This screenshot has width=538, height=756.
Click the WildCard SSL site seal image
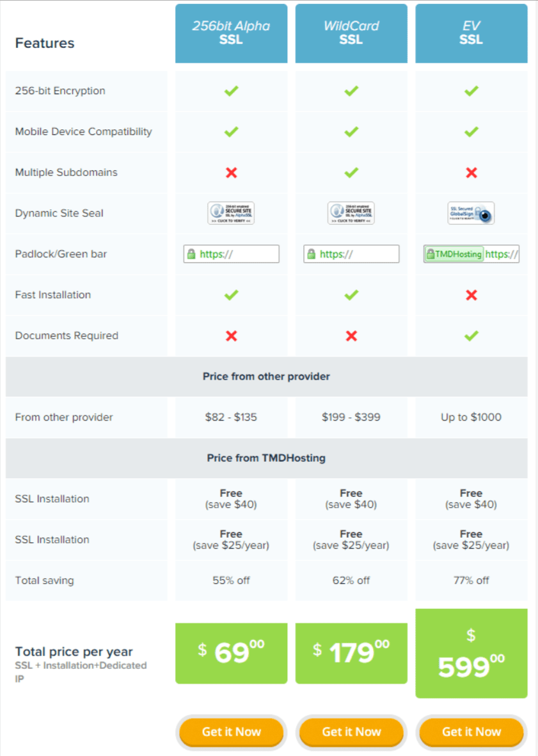(x=351, y=213)
